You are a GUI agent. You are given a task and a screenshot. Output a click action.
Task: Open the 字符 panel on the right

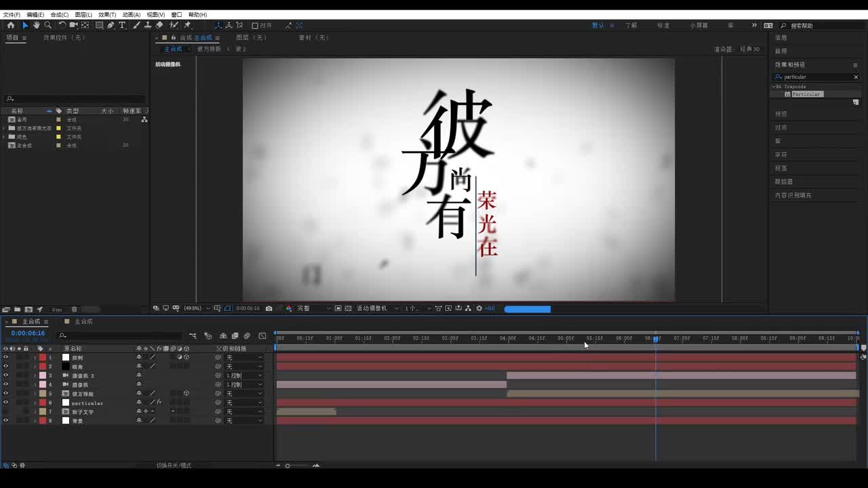(781, 155)
